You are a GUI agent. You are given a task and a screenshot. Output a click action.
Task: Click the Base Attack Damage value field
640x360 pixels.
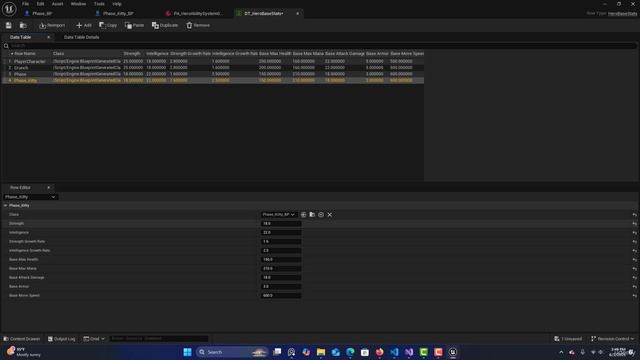[x=281, y=278]
